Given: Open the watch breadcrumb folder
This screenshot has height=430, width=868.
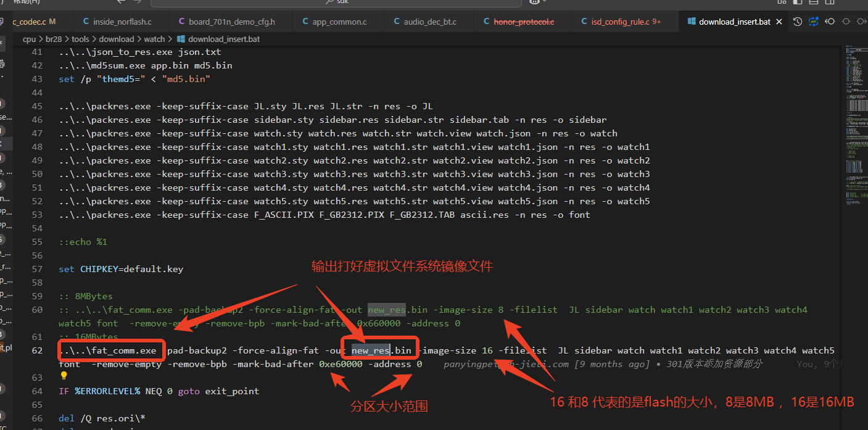Looking at the screenshot, I should click(x=155, y=39).
